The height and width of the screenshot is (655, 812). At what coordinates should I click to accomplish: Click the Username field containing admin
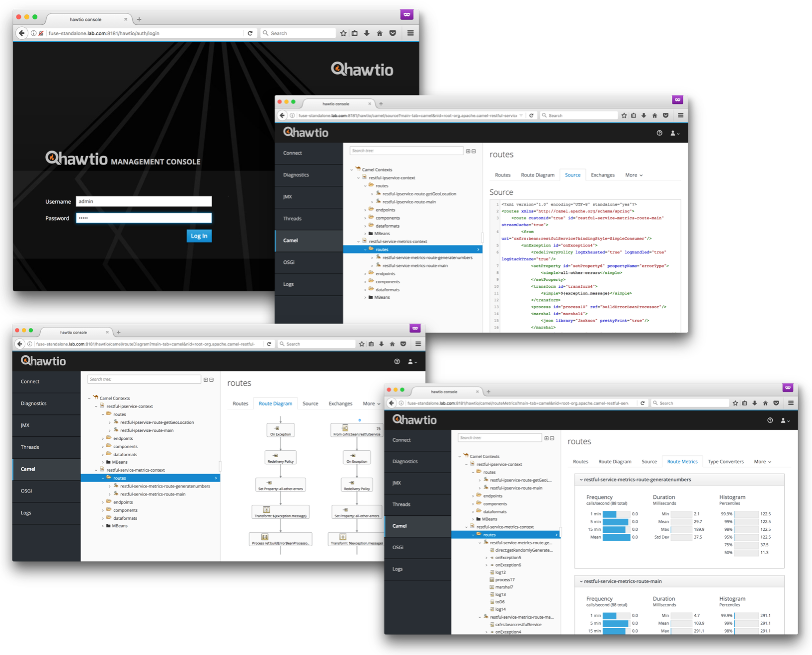[x=144, y=201]
